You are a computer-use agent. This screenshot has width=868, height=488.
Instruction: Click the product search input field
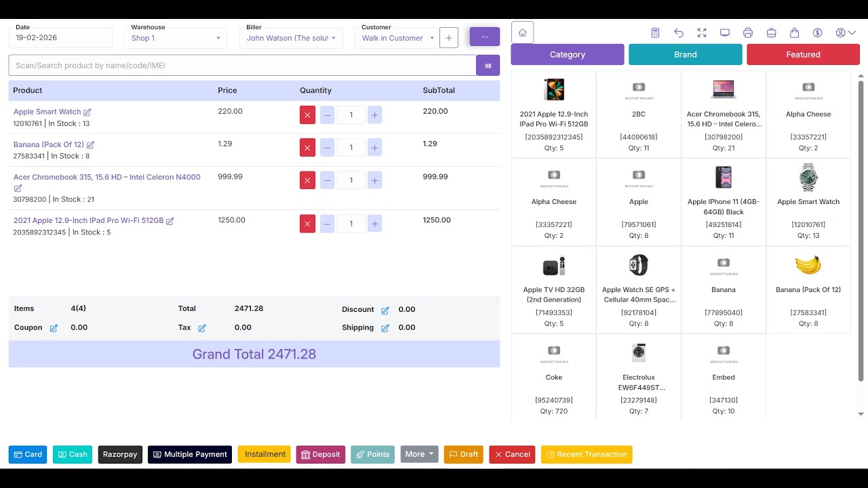coord(243,66)
